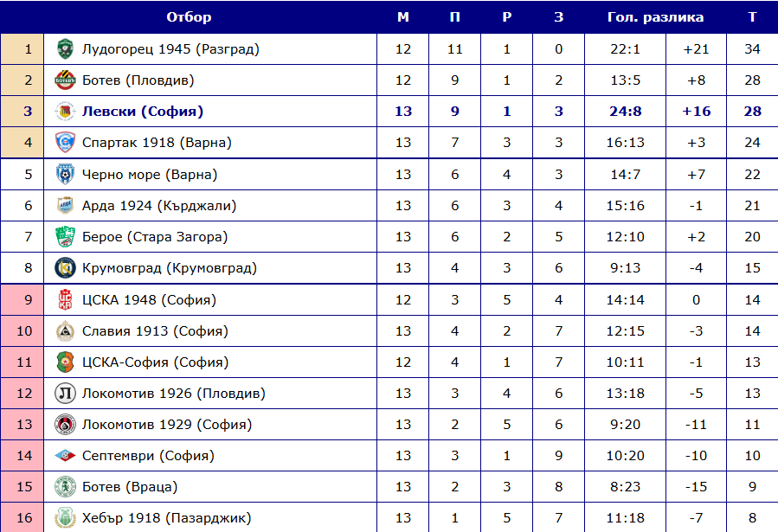The image size is (778, 532).
Task: Click the pink position 16 cell
Action: pos(23,517)
